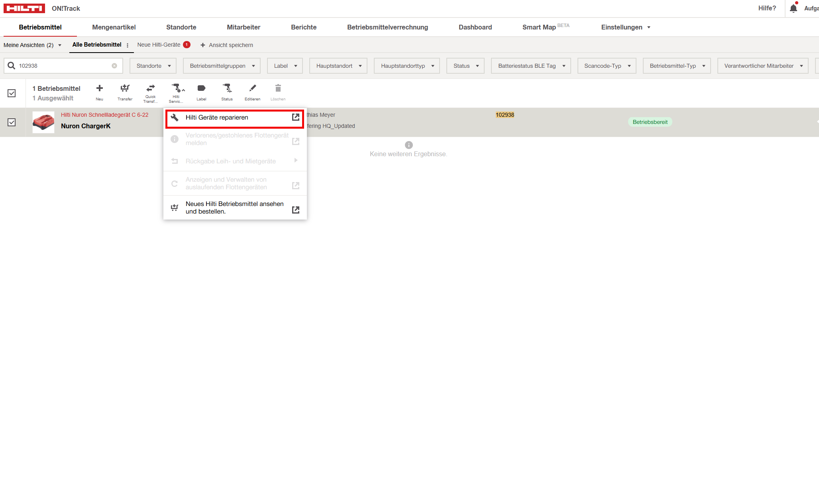
Task: Click the red badge on Neue Hilti-Geräte
Action: pos(187,45)
